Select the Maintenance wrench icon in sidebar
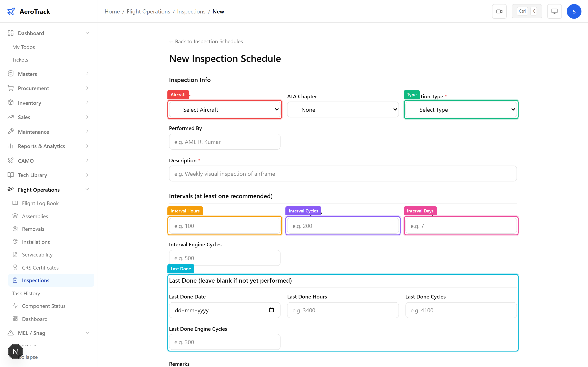The width and height of the screenshot is (588, 367). [11, 132]
